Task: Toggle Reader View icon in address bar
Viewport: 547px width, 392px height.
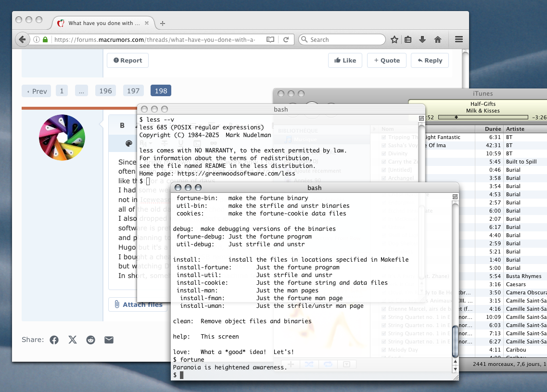Action: coord(270,39)
